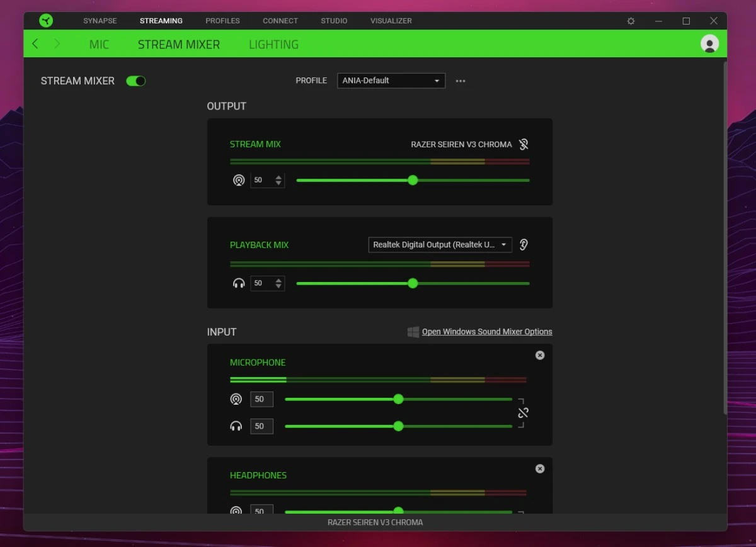The height and width of the screenshot is (547, 756).
Task: Remove the Microphone input channel
Action: [x=540, y=355]
